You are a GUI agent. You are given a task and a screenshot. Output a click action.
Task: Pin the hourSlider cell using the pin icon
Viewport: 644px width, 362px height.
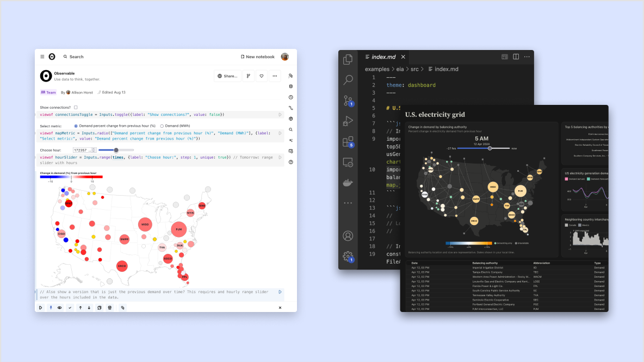point(49,307)
